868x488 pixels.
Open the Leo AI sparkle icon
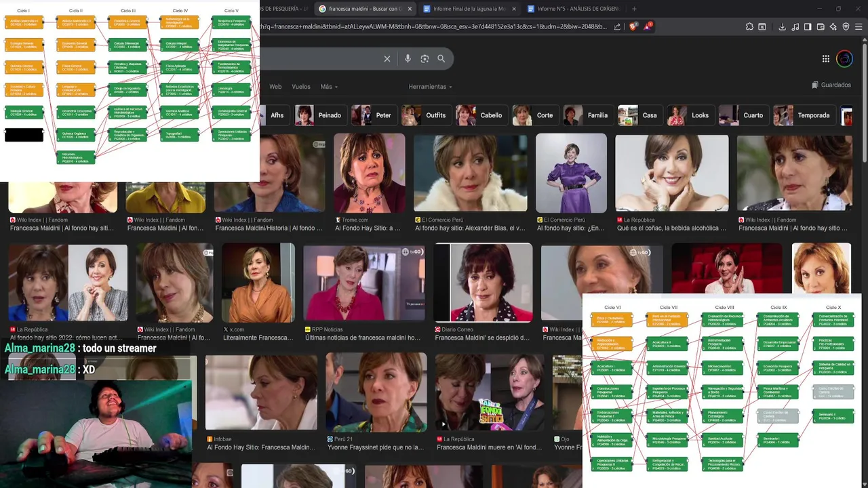(x=833, y=27)
